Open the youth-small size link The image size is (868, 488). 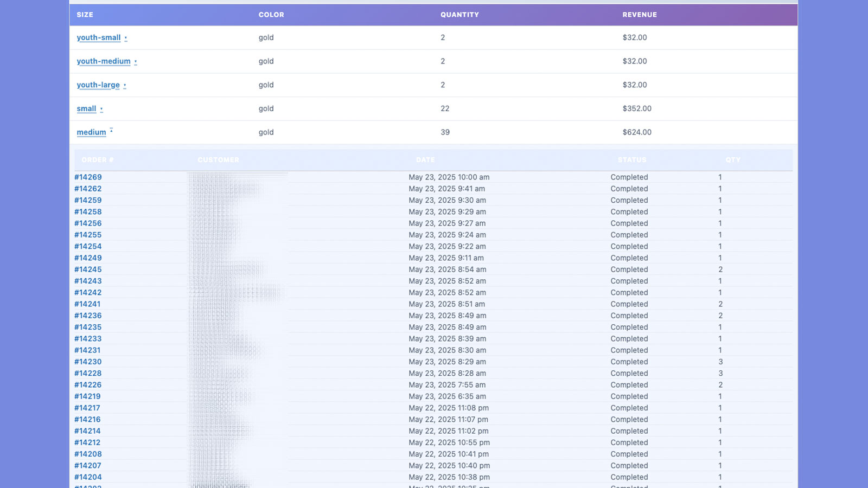click(x=98, y=37)
